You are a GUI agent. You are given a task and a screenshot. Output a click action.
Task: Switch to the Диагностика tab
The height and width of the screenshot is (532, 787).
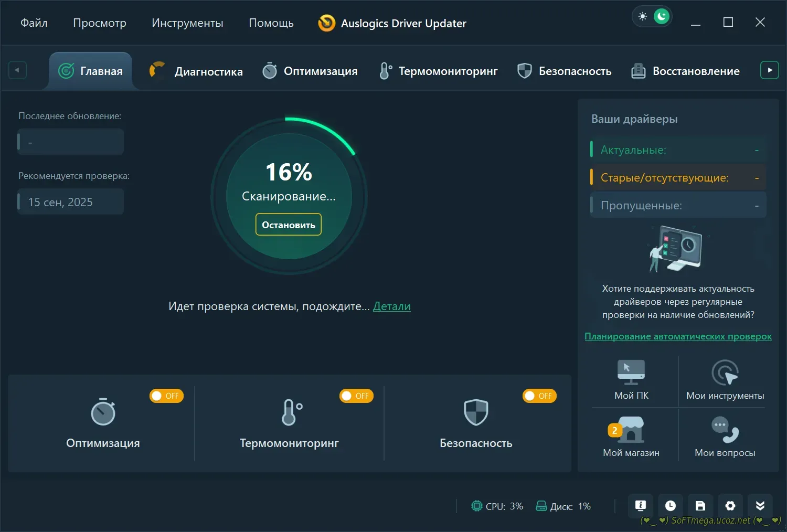(x=196, y=71)
